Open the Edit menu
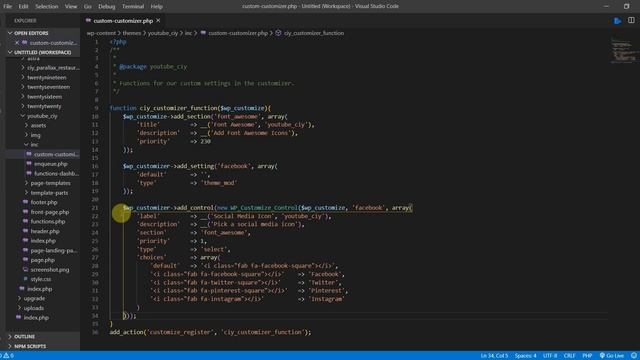The width and height of the screenshot is (640, 360). (23, 7)
